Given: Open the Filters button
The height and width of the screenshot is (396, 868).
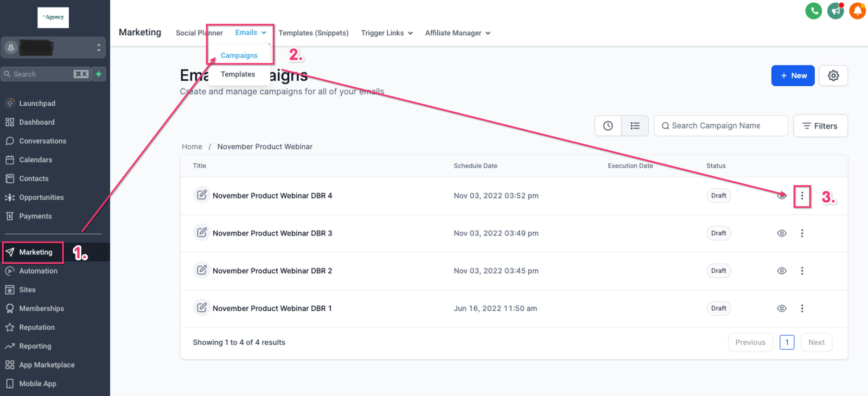Looking at the screenshot, I should click(820, 126).
